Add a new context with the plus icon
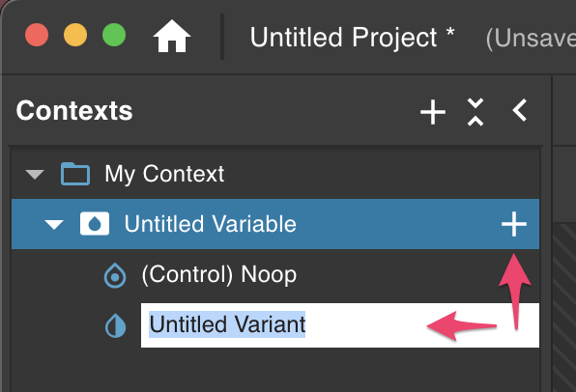The image size is (576, 392). coord(433,112)
